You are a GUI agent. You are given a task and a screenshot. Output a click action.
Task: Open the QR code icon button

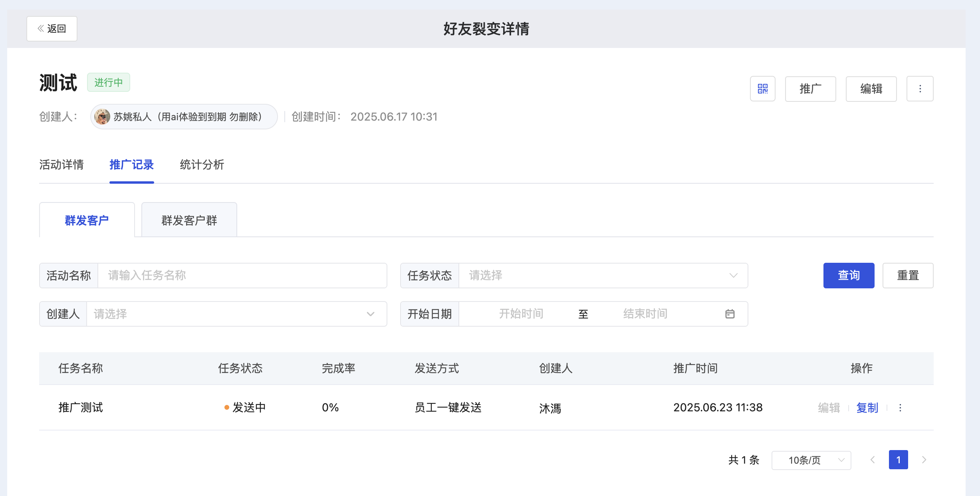[762, 89]
